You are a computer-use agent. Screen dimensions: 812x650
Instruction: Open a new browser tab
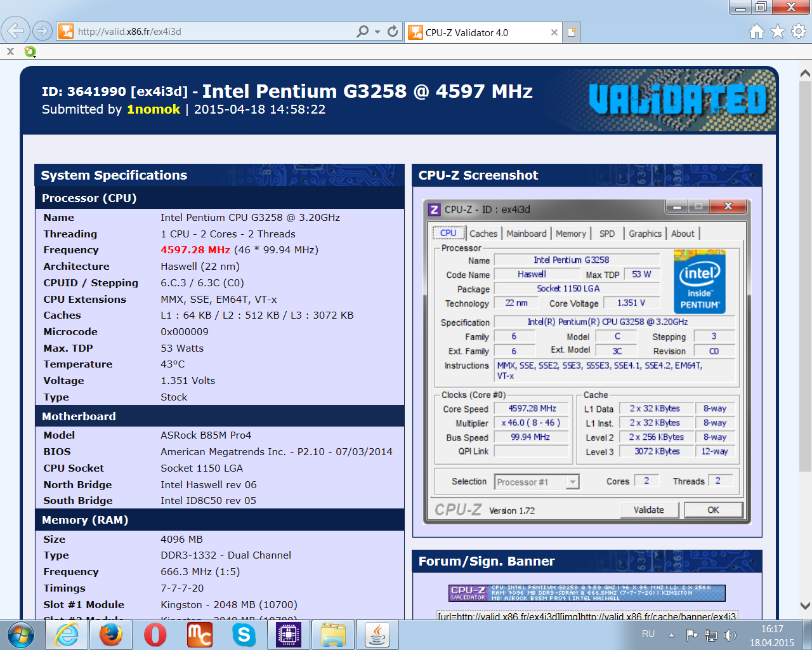(x=572, y=32)
